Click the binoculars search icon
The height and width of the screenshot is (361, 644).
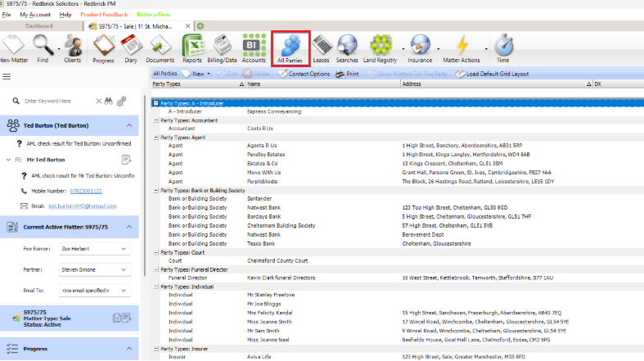103,101
